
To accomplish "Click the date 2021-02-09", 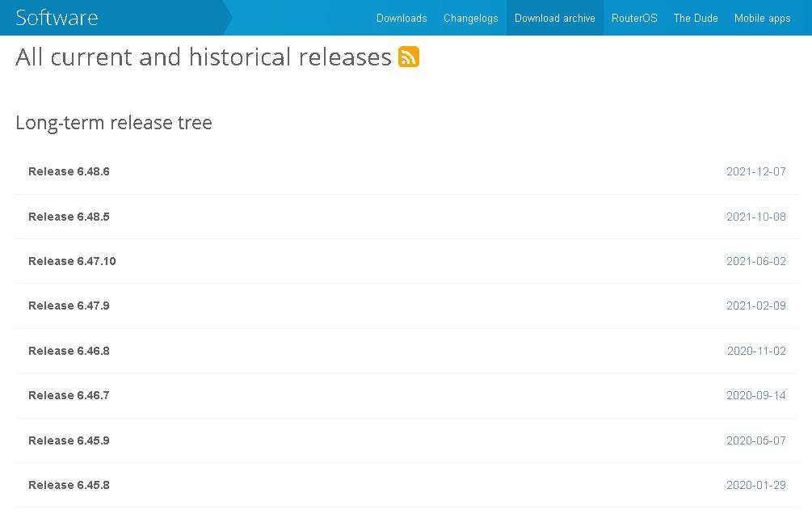I will (756, 305).
